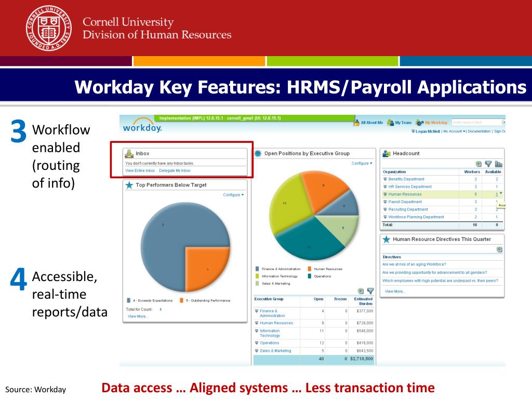Filter the Headcount table

pos(488,164)
